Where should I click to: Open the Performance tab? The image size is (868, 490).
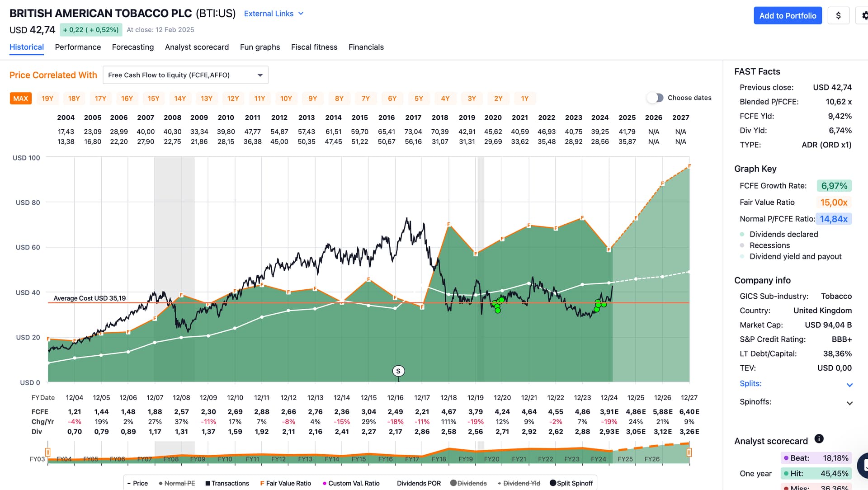tap(78, 47)
